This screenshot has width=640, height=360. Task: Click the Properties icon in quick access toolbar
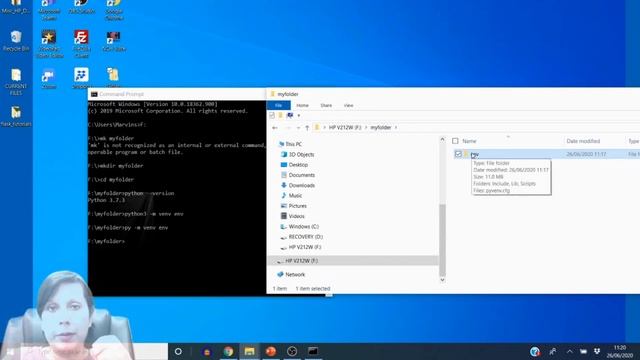tap(272, 116)
